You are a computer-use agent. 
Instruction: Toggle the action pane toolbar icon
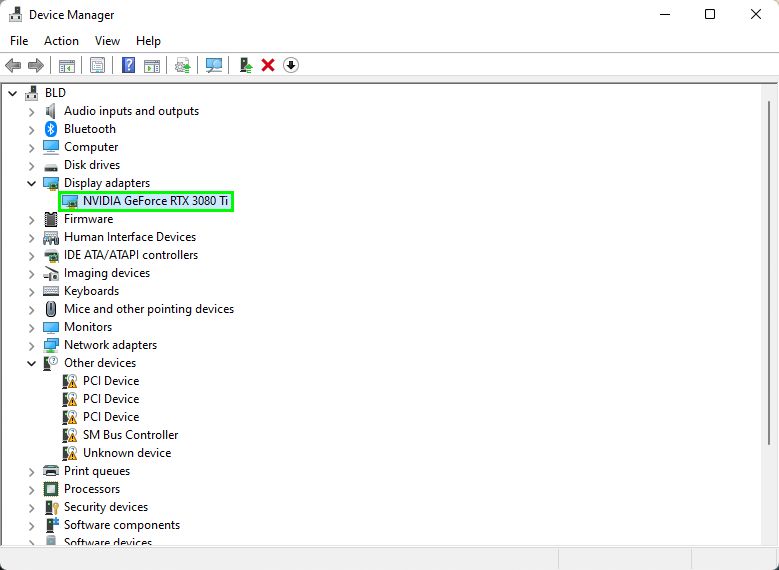click(152, 65)
